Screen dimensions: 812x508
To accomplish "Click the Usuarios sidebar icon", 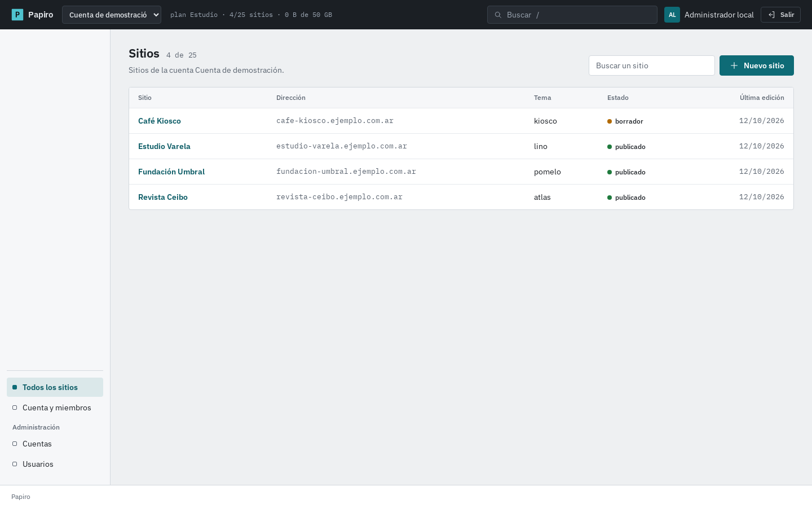I will click(x=15, y=464).
